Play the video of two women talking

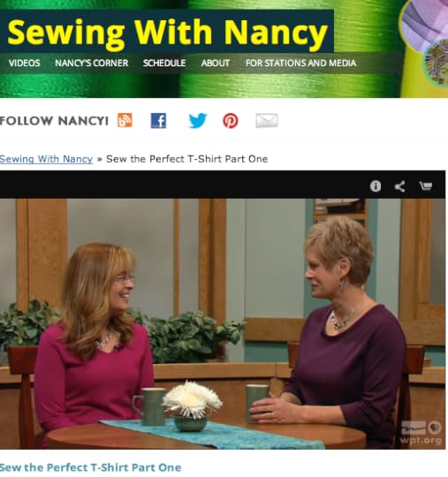click(223, 323)
